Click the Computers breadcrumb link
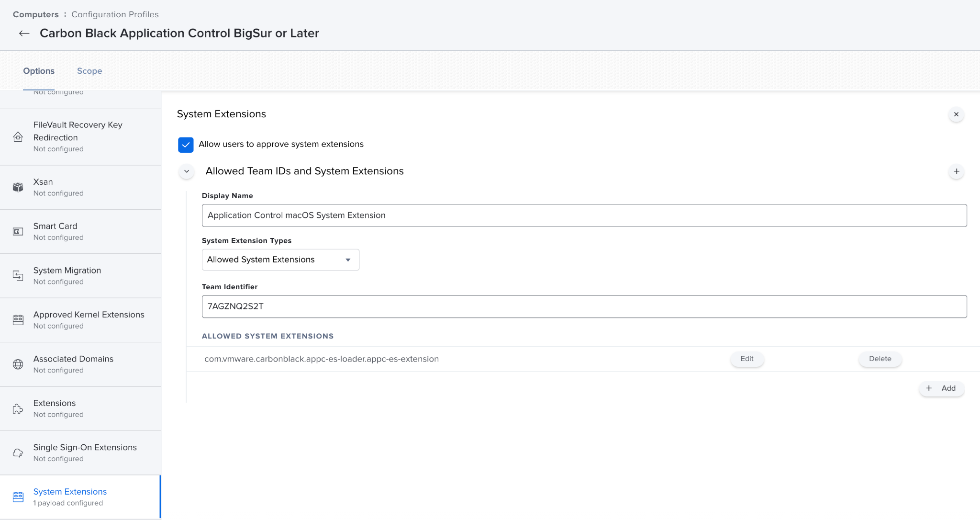 click(x=36, y=14)
